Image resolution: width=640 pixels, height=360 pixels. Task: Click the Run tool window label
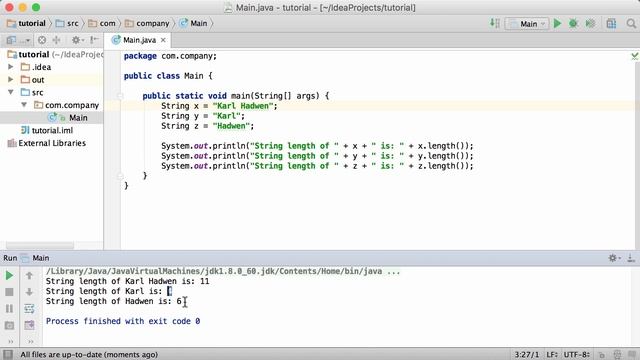point(10,258)
